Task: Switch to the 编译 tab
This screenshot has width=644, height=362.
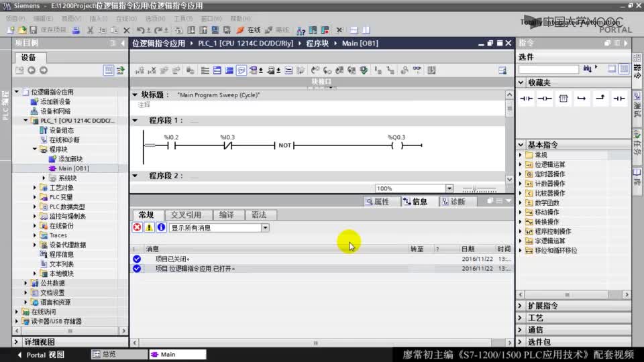Action: point(227,215)
